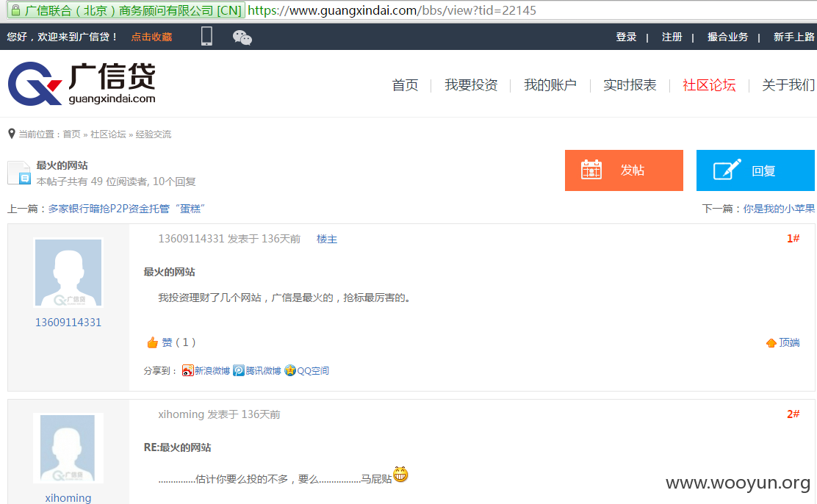This screenshot has width=817, height=504.
Task: Open the WeChat icon in top bar
Action: tap(242, 37)
